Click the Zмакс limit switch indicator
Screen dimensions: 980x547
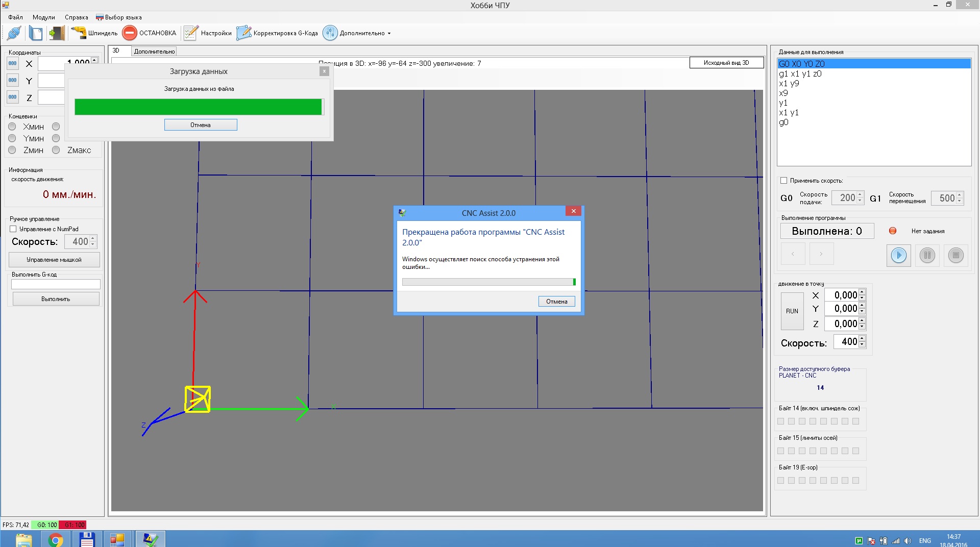[56, 150]
